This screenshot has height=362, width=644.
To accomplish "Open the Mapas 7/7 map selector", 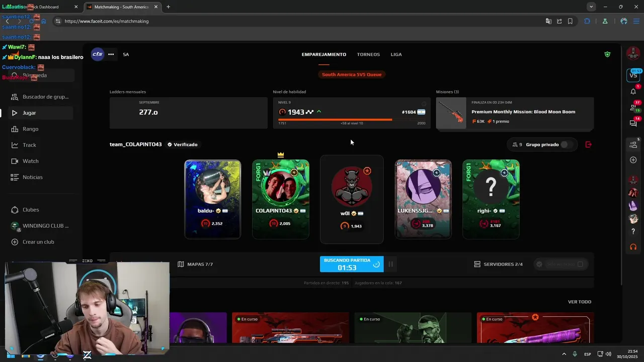I will 195,264.
